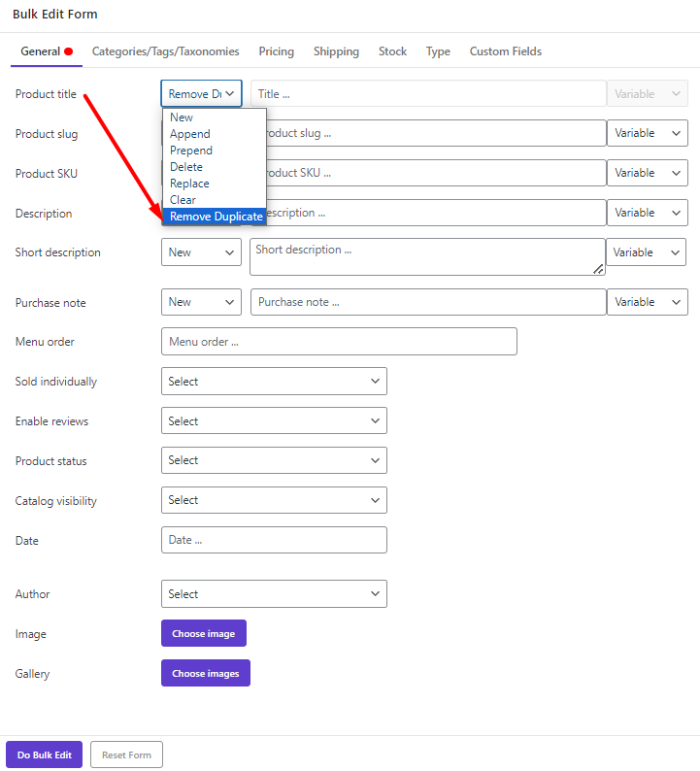This screenshot has width=700, height=771.
Task: Expand the Sold individually dropdown
Action: (x=274, y=381)
